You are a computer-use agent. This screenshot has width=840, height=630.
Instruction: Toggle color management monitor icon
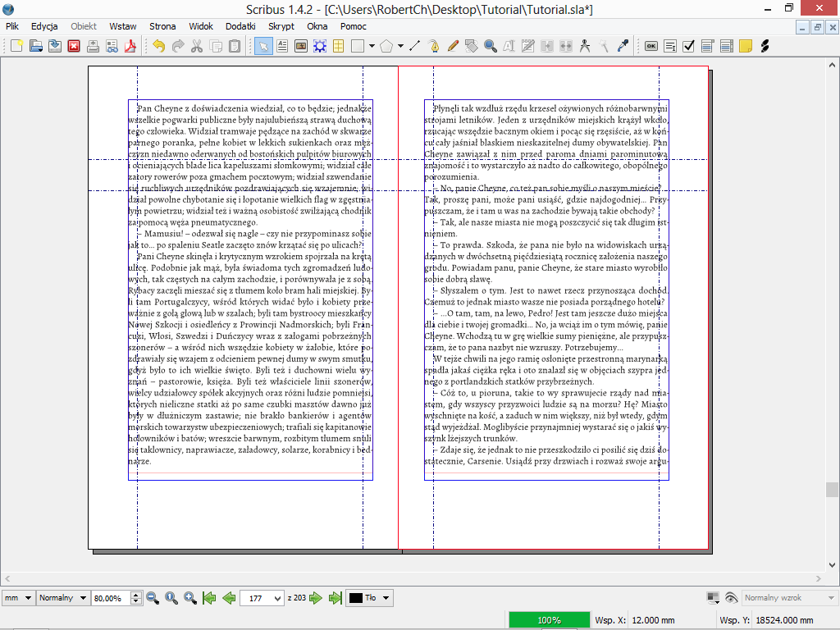click(x=712, y=598)
